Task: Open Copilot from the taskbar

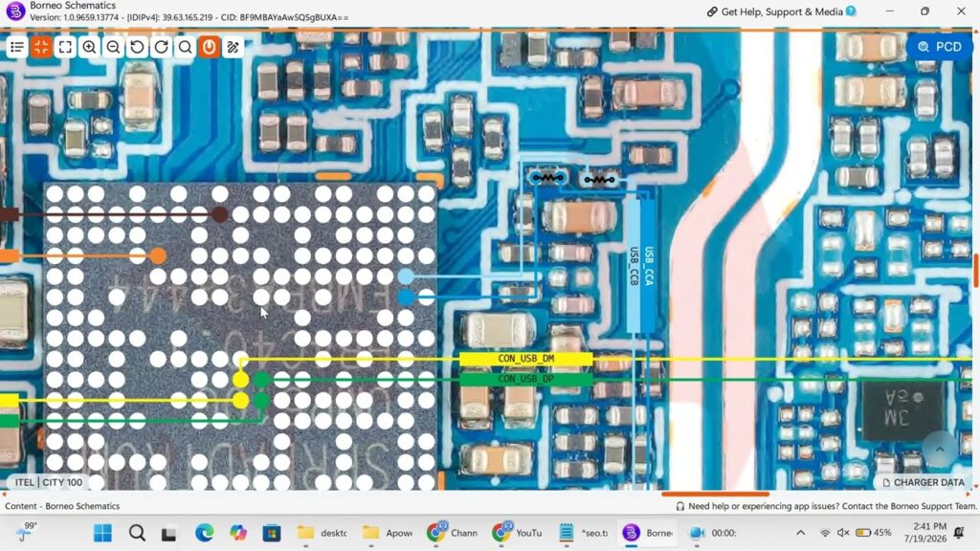Action: click(x=237, y=533)
